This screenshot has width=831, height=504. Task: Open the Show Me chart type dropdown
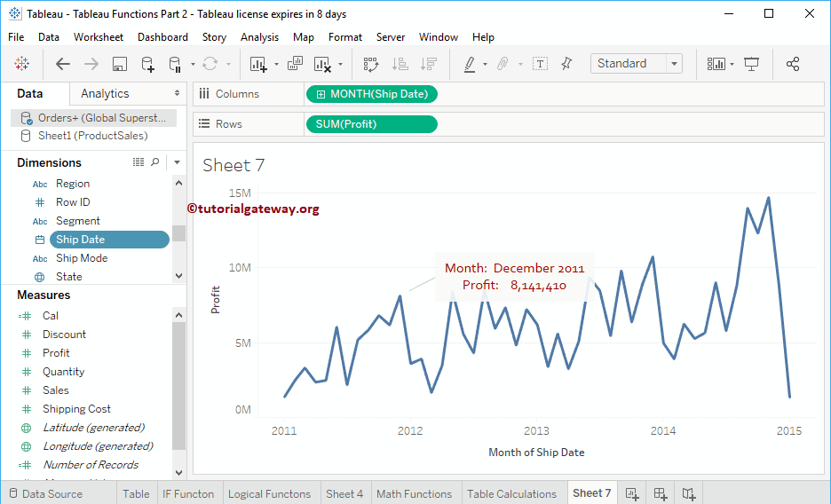point(720,64)
